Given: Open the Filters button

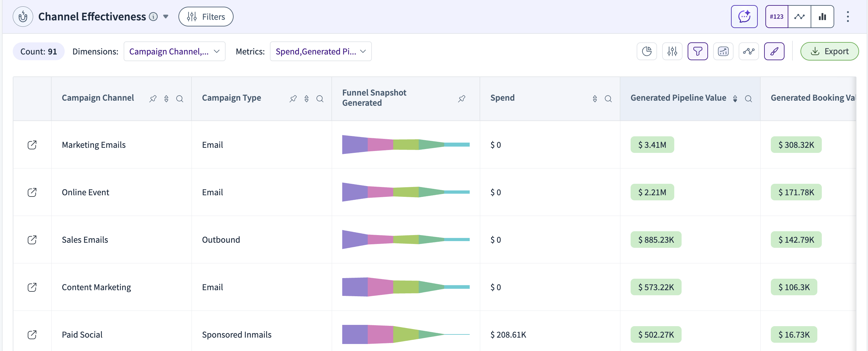Looking at the screenshot, I should [x=206, y=17].
